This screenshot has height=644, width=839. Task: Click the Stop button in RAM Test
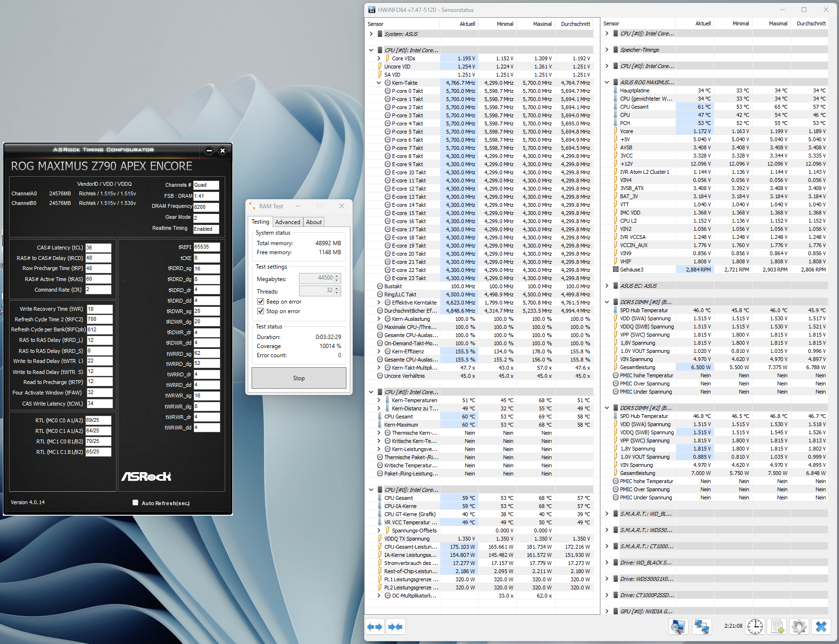click(x=299, y=378)
